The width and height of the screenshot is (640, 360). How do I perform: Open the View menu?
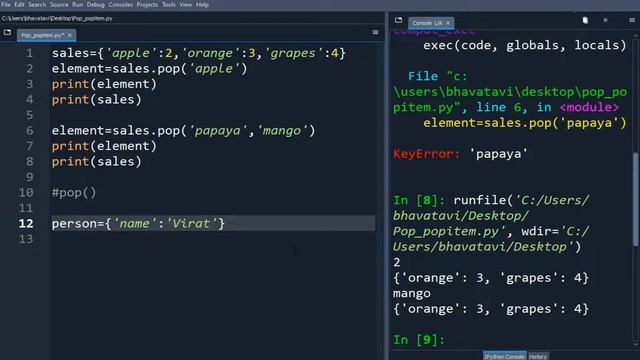[x=186, y=4]
